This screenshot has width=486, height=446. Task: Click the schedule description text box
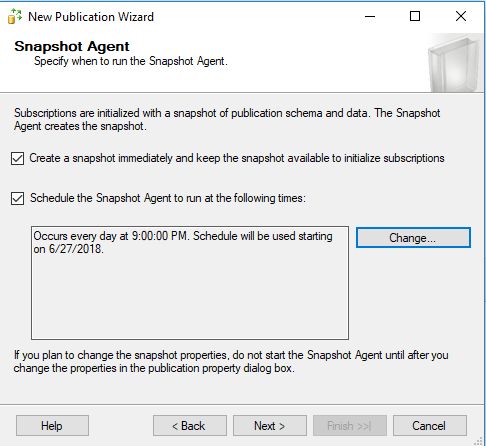(x=190, y=283)
